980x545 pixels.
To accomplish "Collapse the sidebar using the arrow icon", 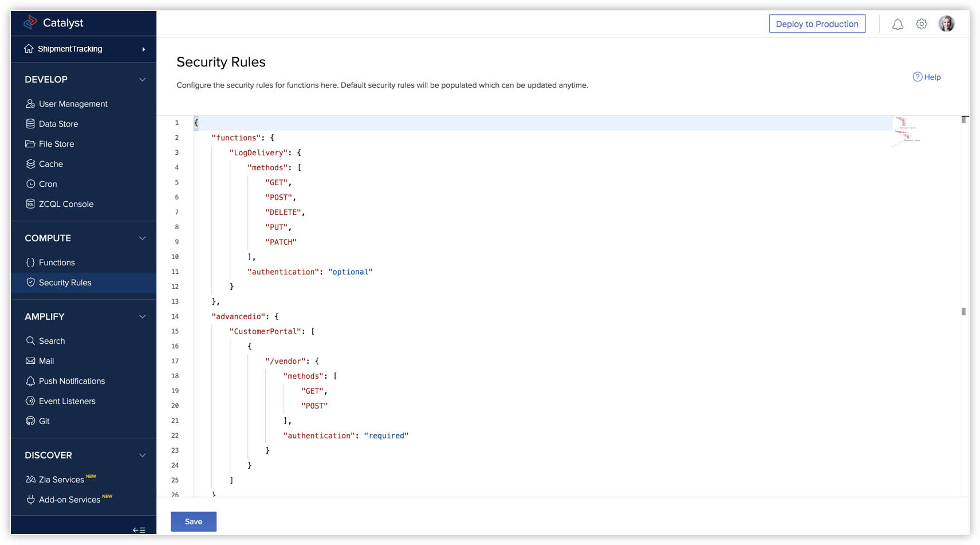I will pyautogui.click(x=139, y=530).
